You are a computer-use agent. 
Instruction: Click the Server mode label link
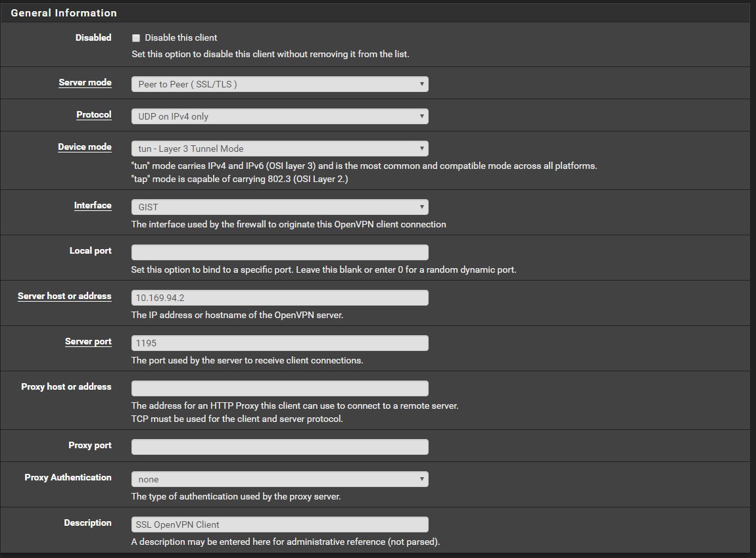pyautogui.click(x=85, y=82)
